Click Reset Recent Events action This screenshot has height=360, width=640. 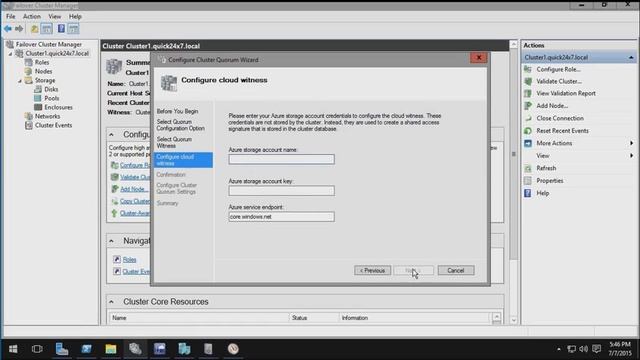(562, 131)
